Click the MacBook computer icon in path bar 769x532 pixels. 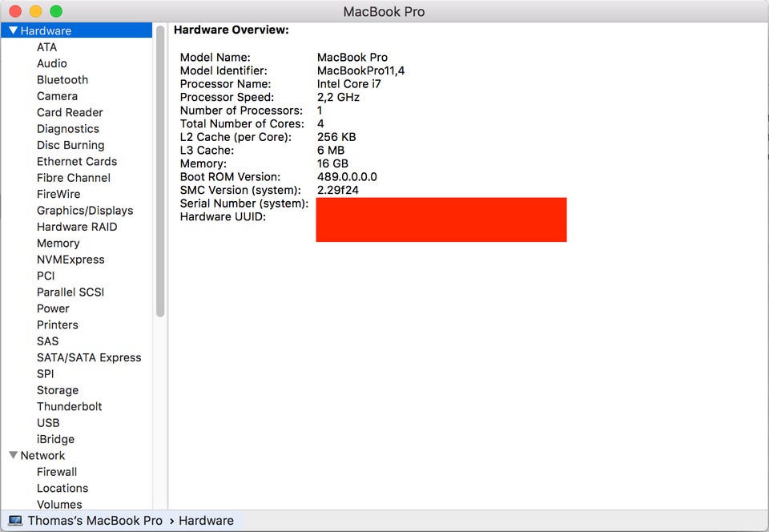pyautogui.click(x=15, y=520)
